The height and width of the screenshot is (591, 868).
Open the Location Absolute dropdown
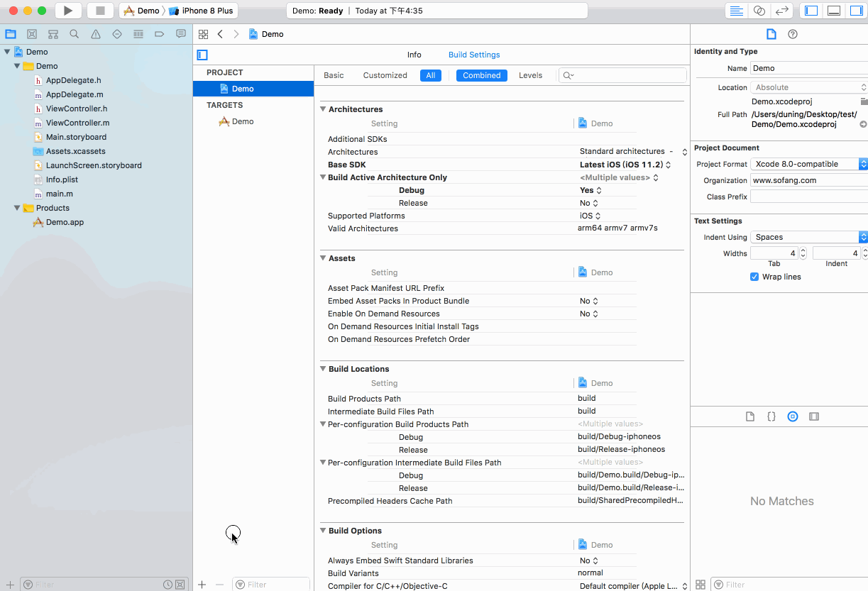(x=809, y=87)
